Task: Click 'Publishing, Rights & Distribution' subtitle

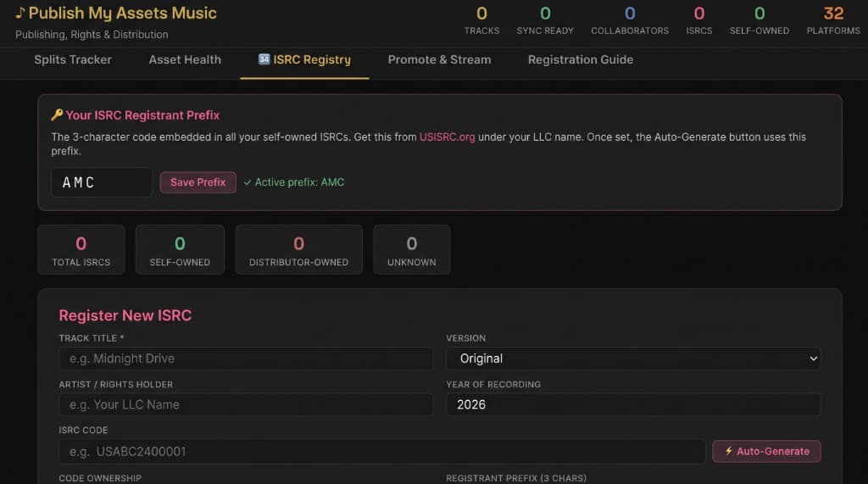Action: [x=92, y=35]
